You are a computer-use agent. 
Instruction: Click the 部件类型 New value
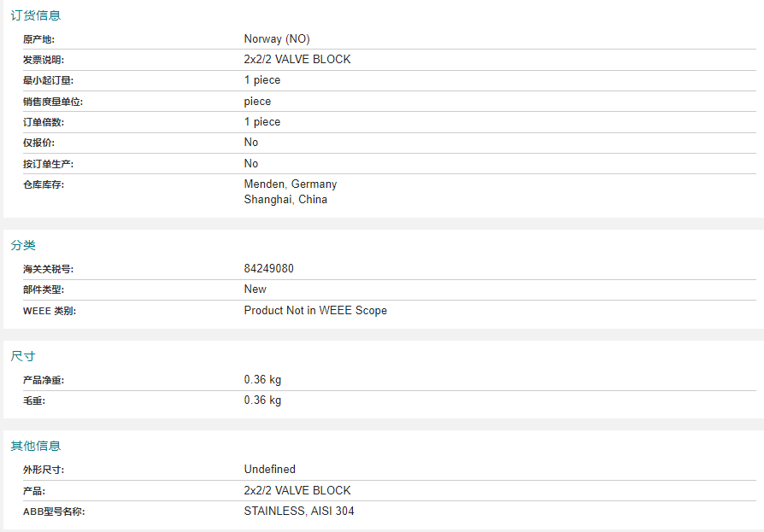[256, 289]
